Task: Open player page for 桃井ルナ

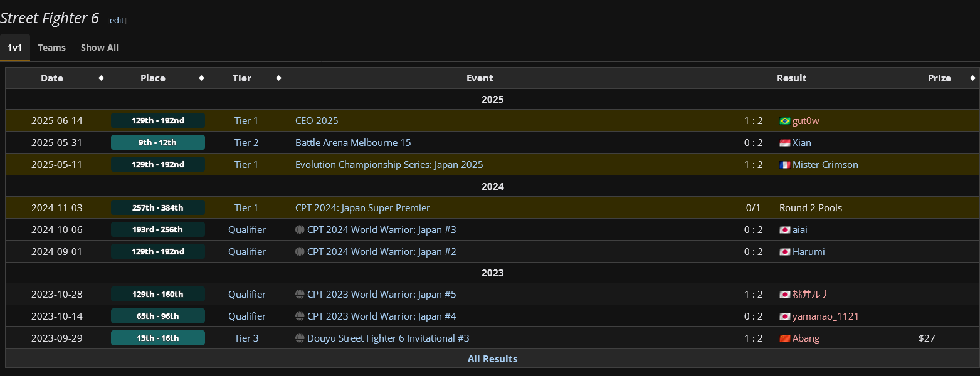Action: [811, 295]
